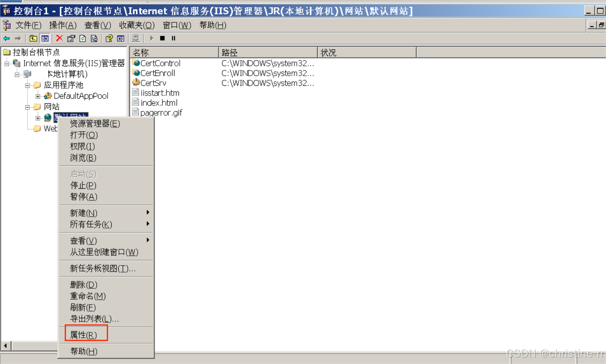This screenshot has width=606, height=364.
Task: Click the MMC console icon in menu bar
Action: (x=7, y=26)
